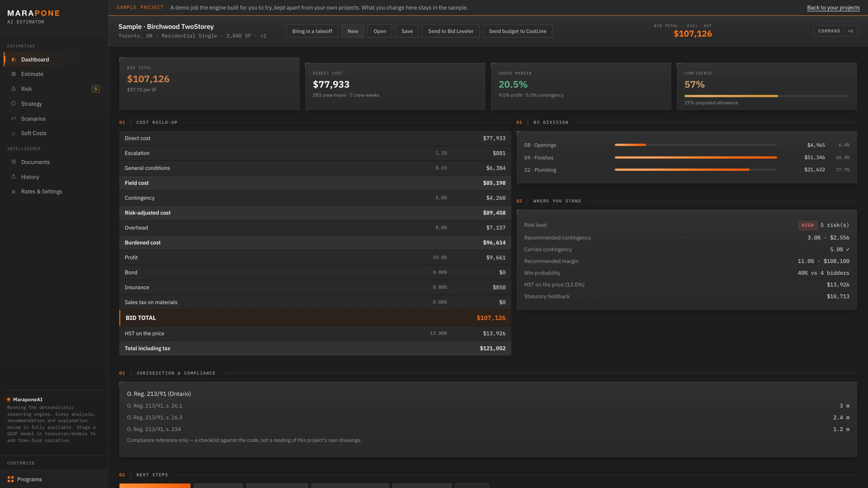Click the MaraponeAI orange status dot
The image size is (868, 488).
(x=9, y=400)
